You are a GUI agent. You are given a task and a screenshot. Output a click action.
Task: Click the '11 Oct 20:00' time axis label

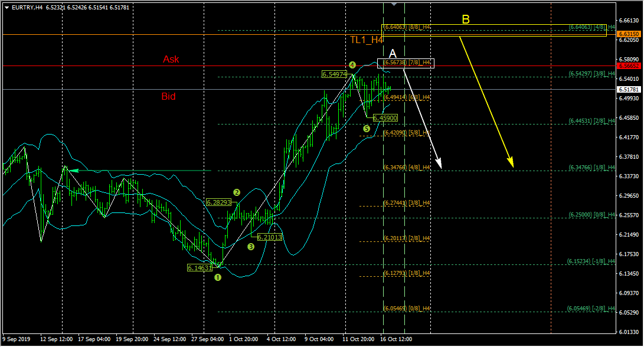tap(358, 339)
